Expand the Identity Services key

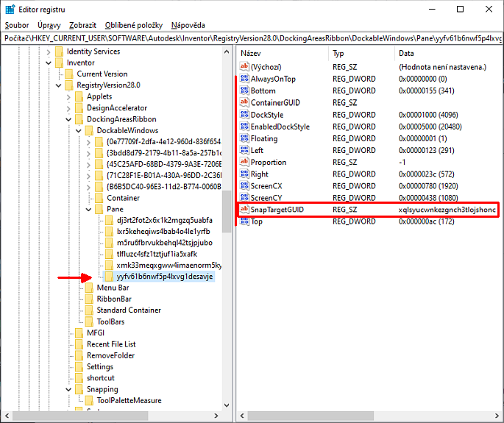[49, 51]
